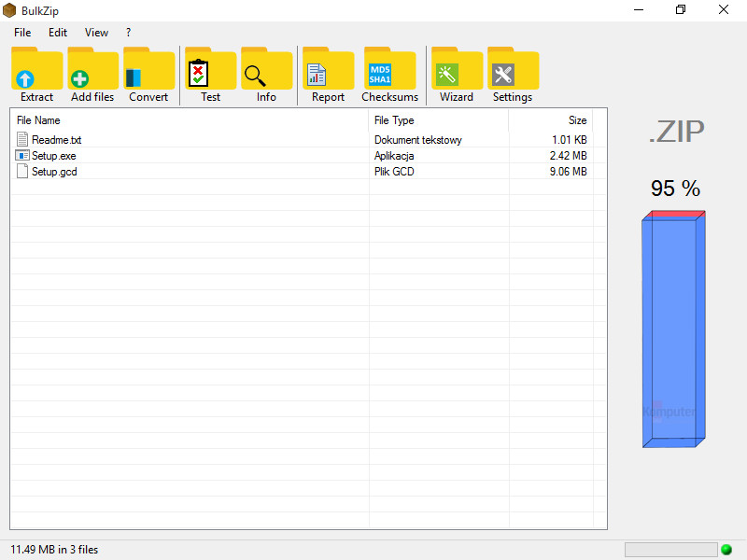Open the File menu
The width and height of the screenshot is (747, 560).
coord(22,32)
